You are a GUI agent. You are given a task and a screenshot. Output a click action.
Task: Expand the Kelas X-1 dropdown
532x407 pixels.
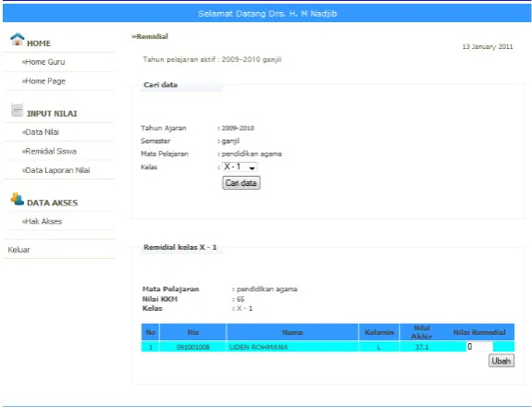click(240, 166)
